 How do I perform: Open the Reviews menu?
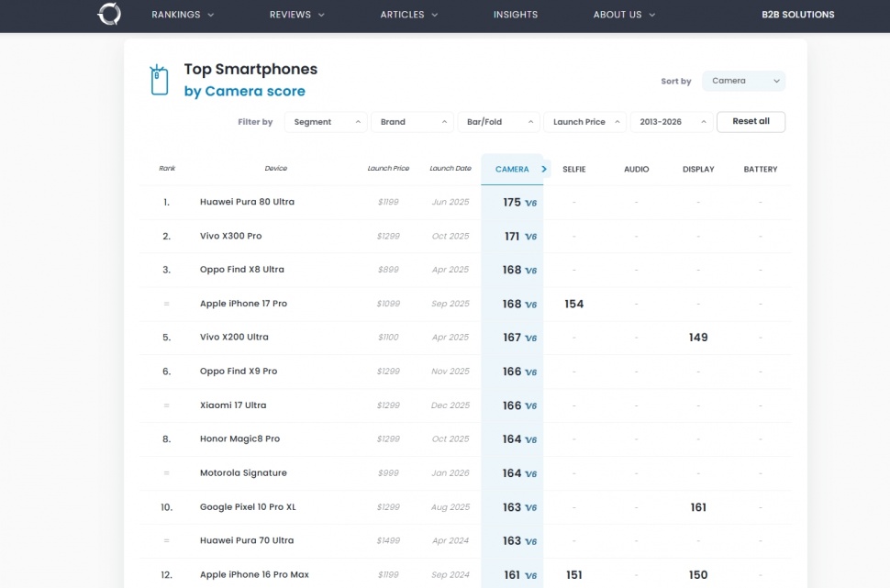click(296, 15)
